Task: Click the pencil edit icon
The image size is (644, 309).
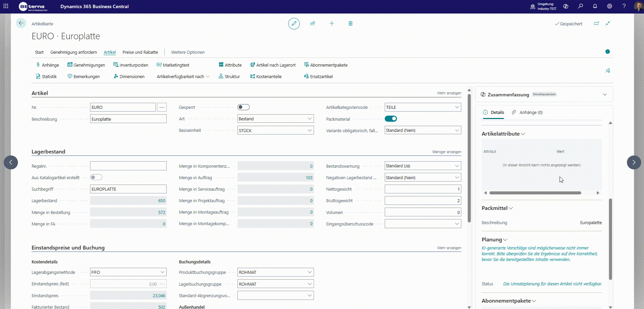Action: (x=294, y=24)
